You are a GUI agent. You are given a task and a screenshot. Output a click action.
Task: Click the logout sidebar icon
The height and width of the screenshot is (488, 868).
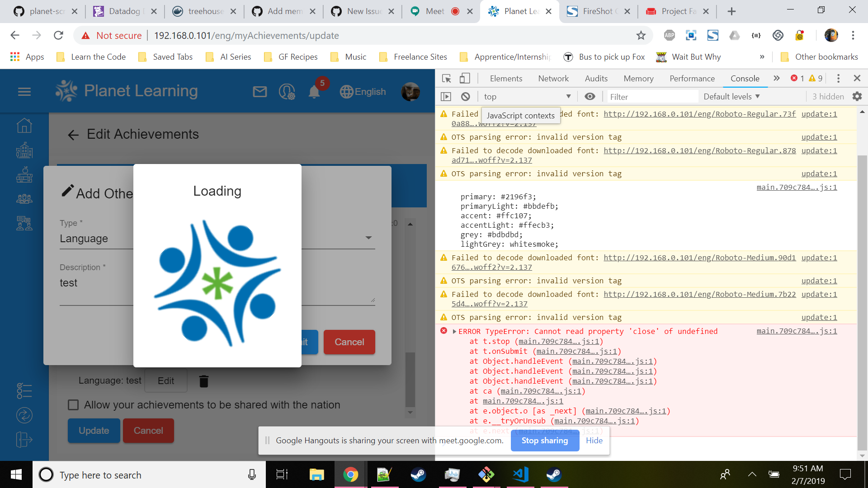click(24, 439)
